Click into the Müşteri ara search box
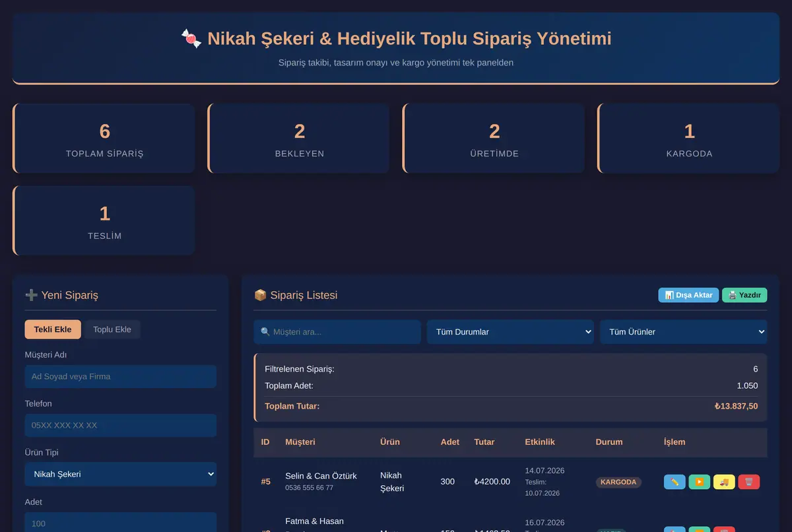 (x=337, y=332)
